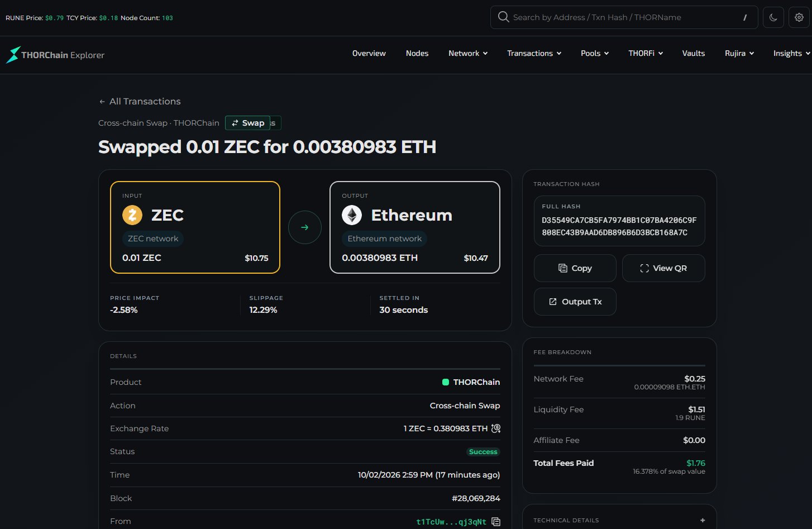Click the THORChain Explorer logo
812x529 pixels.
point(55,55)
